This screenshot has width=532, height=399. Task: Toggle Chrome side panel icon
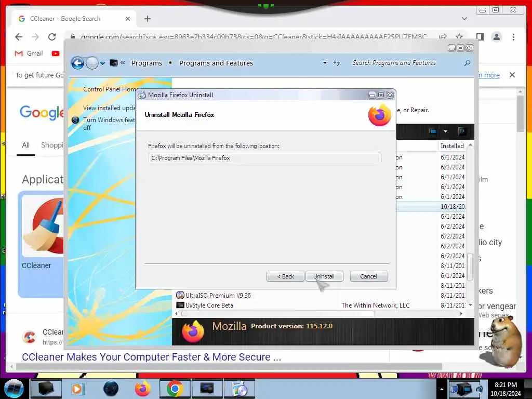pos(480,37)
